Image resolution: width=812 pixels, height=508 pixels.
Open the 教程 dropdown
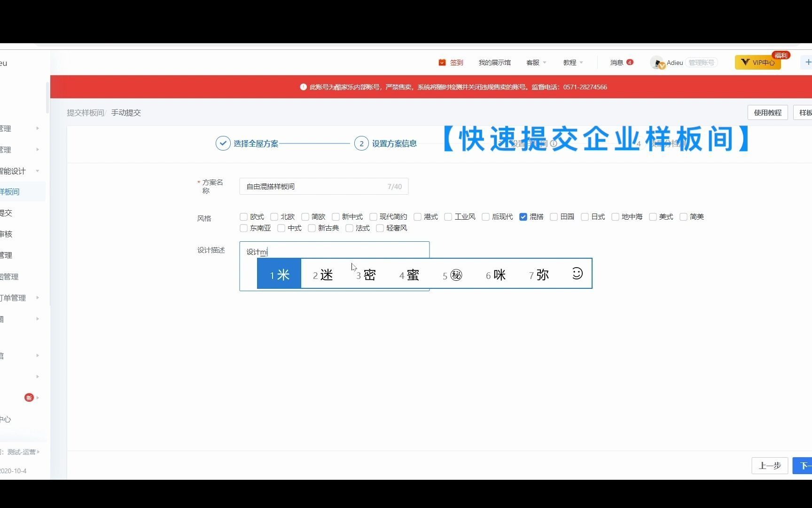(x=573, y=63)
